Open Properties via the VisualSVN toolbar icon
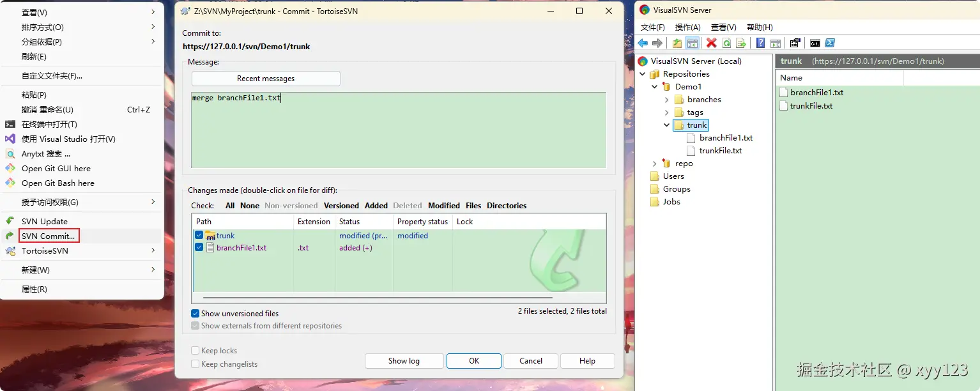 pos(795,43)
